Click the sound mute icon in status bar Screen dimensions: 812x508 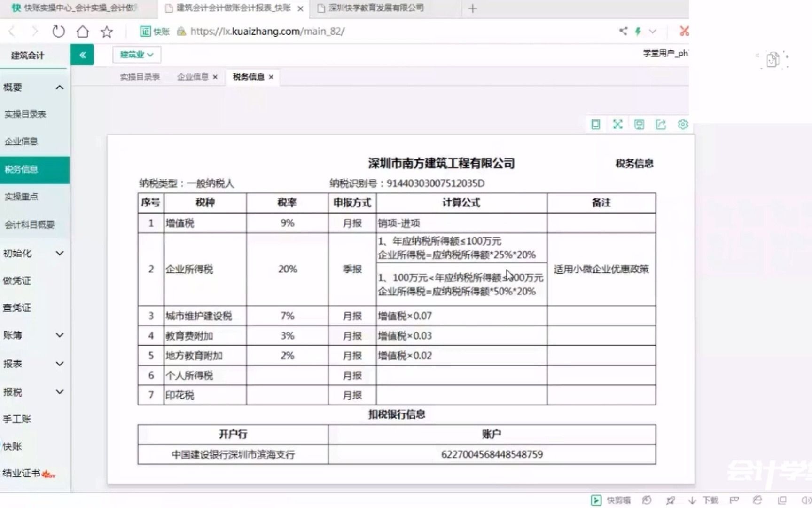[x=806, y=500]
